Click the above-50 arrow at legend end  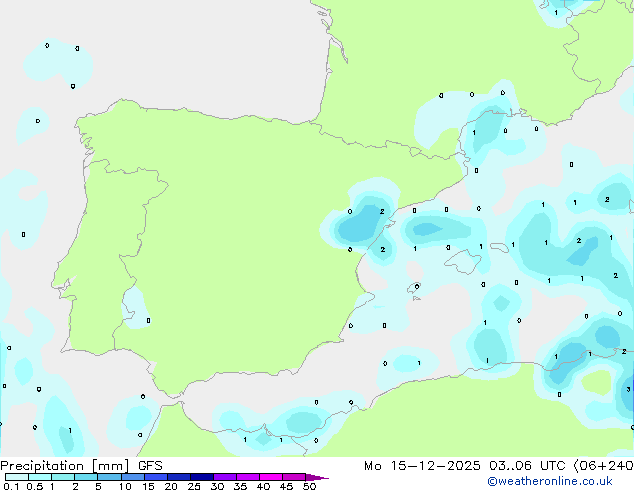pos(317,477)
